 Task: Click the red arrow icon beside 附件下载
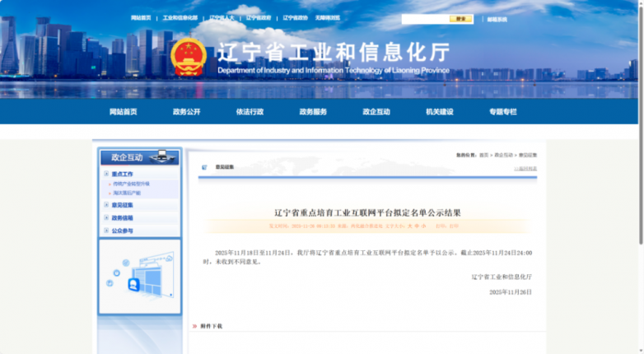tap(195, 326)
